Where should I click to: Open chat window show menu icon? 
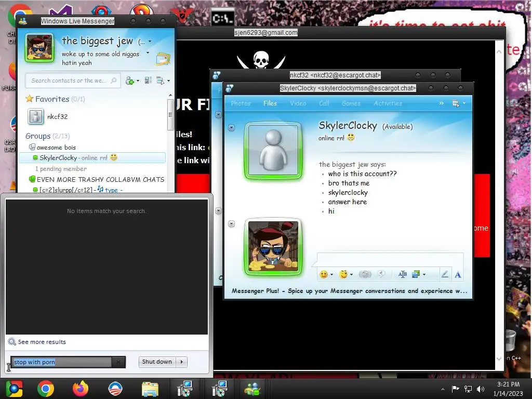click(456, 103)
